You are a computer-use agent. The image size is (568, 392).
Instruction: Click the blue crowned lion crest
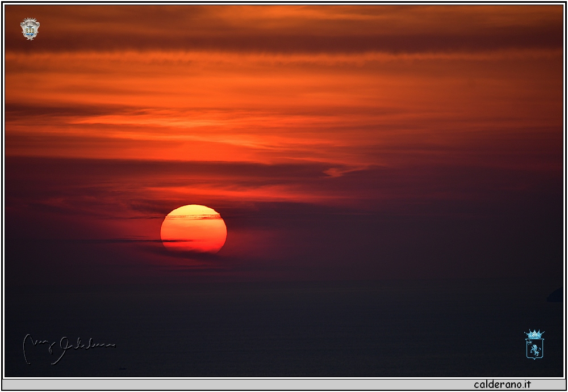[x=534, y=344]
